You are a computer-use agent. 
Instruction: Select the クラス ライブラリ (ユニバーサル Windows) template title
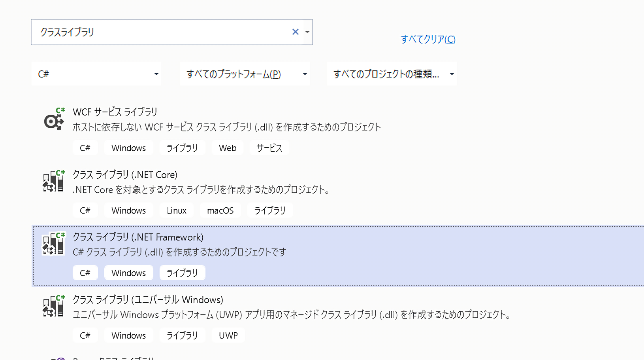click(148, 300)
